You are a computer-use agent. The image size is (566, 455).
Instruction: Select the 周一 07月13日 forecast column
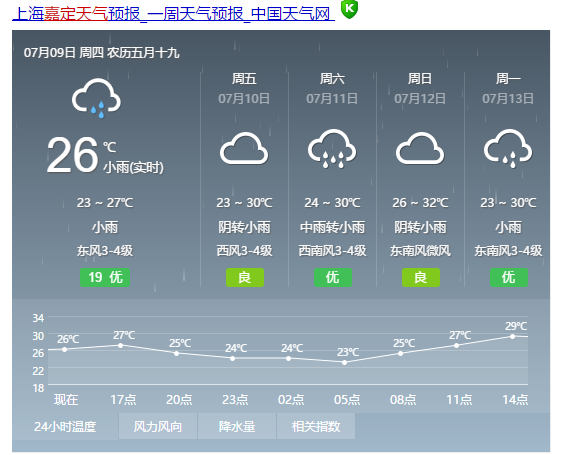508,179
